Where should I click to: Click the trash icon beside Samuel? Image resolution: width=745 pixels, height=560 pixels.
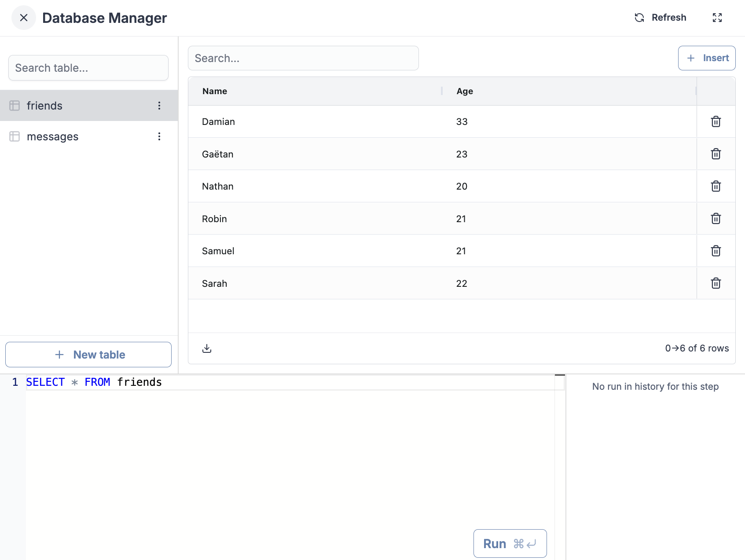[716, 251]
